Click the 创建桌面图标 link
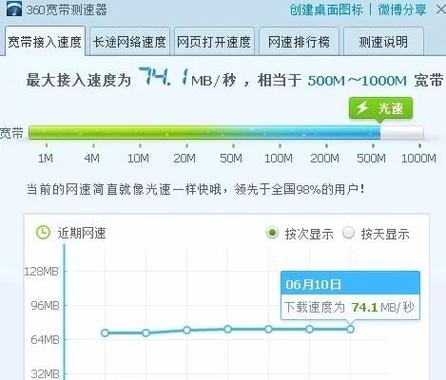Image resolution: width=446 pixels, height=380 pixels. 326,9
